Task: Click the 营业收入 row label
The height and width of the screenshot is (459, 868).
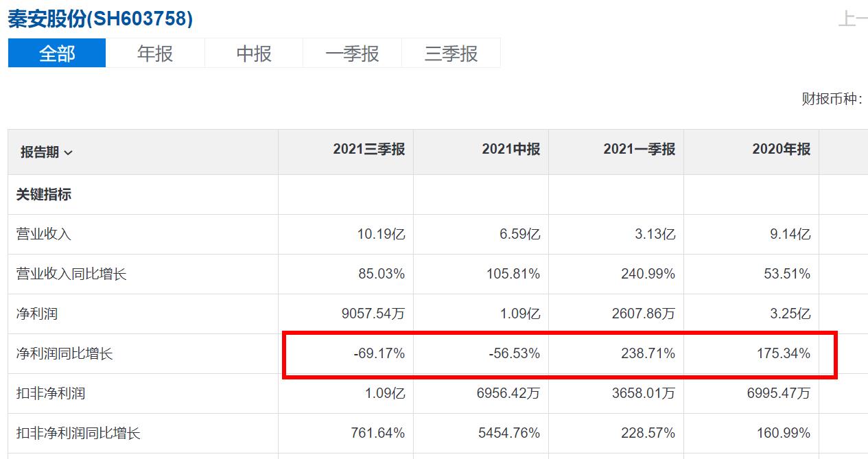Action: 44,234
